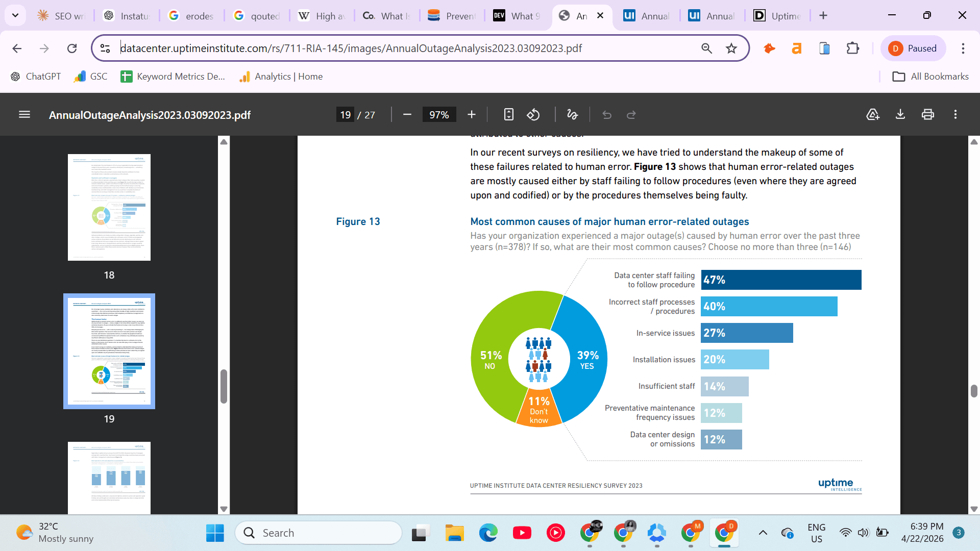Click the document scrollbar thumb
Image resolution: width=980 pixels, height=551 pixels.
974,391
